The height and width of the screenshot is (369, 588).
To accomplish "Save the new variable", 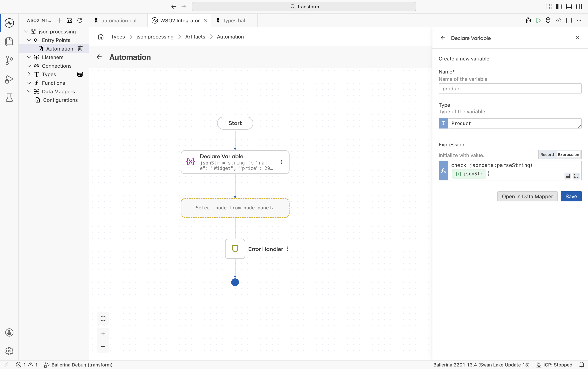I will click(571, 197).
